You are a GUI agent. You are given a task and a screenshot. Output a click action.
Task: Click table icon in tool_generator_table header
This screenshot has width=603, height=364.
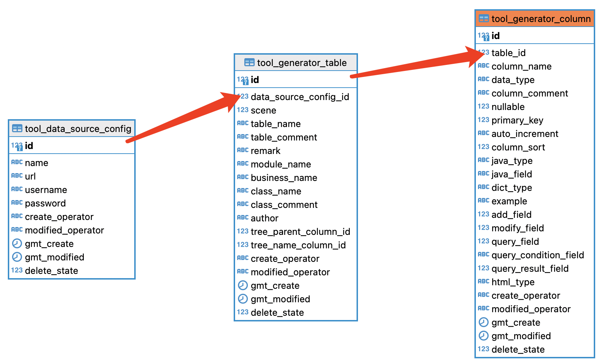pyautogui.click(x=249, y=62)
